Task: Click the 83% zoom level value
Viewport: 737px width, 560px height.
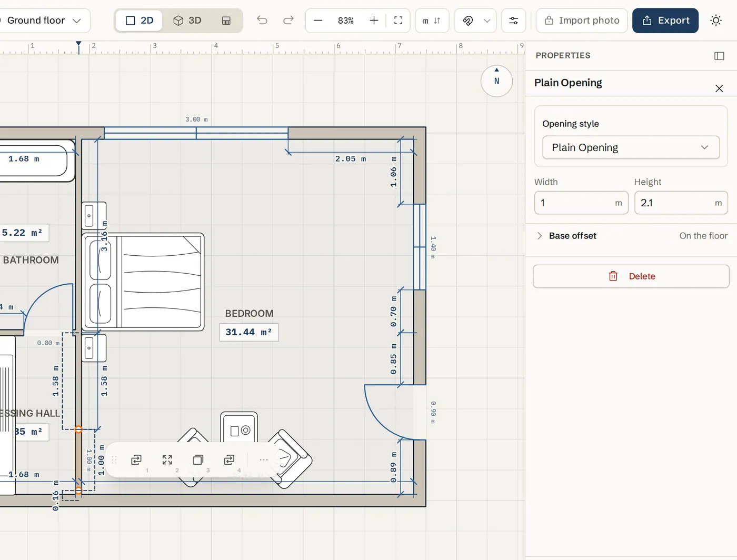Action: click(x=346, y=21)
